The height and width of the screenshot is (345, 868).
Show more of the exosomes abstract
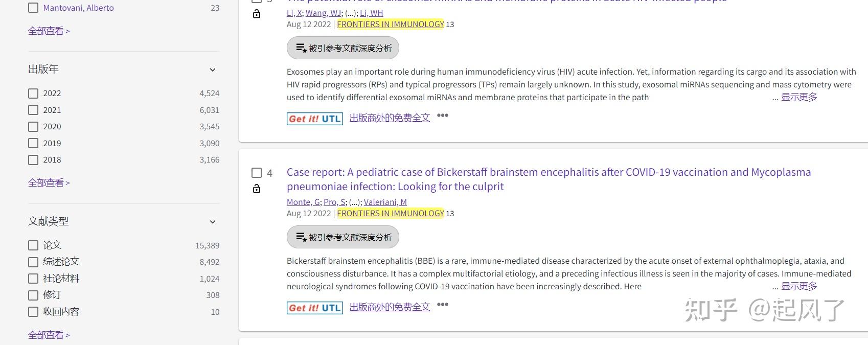799,97
